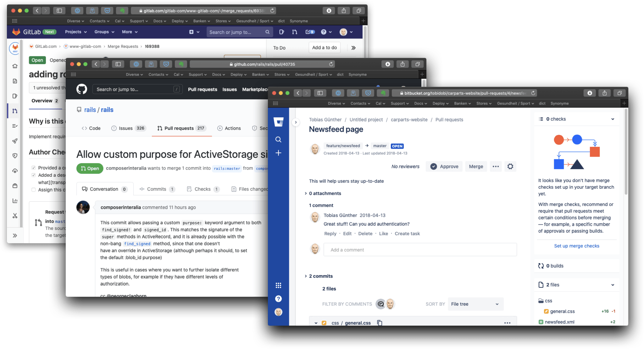
Task: Click Reply under Tobias's comment
Action: (330, 234)
